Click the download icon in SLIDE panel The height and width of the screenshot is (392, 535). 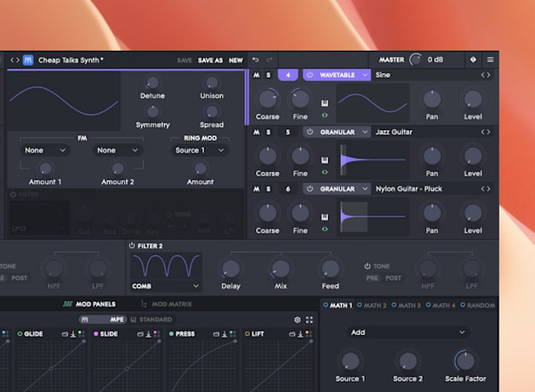(x=148, y=334)
